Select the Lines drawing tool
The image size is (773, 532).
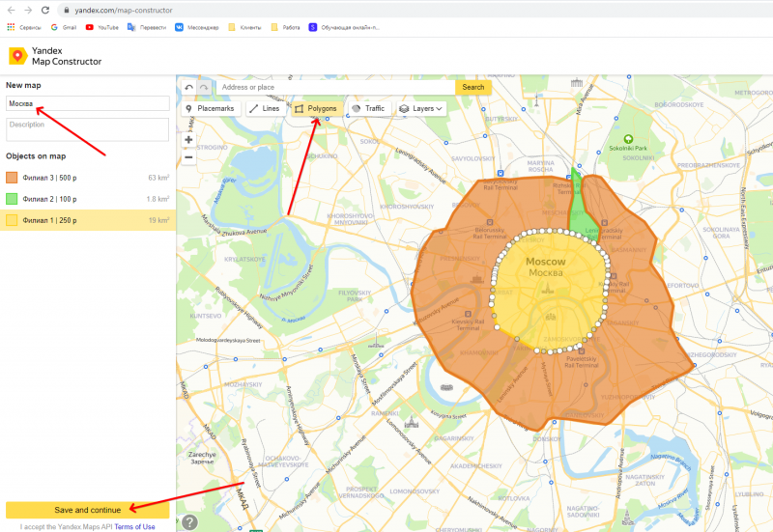click(264, 109)
